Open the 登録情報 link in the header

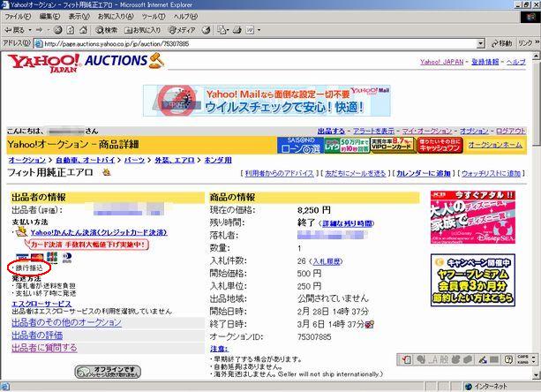[485, 62]
